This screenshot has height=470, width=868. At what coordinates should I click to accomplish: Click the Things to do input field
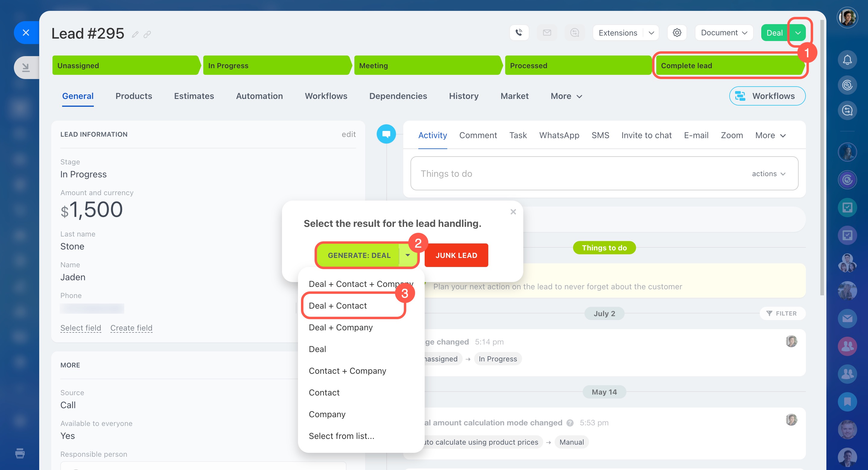coord(573,173)
